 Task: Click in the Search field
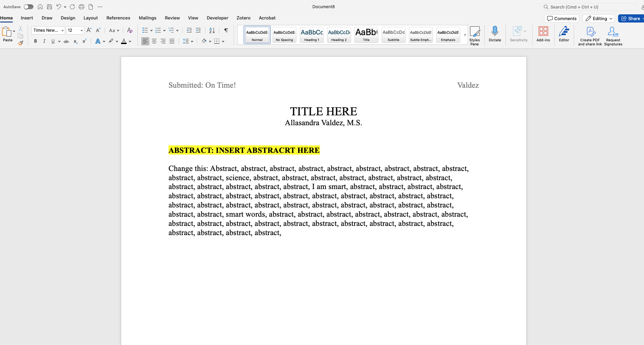(x=589, y=7)
